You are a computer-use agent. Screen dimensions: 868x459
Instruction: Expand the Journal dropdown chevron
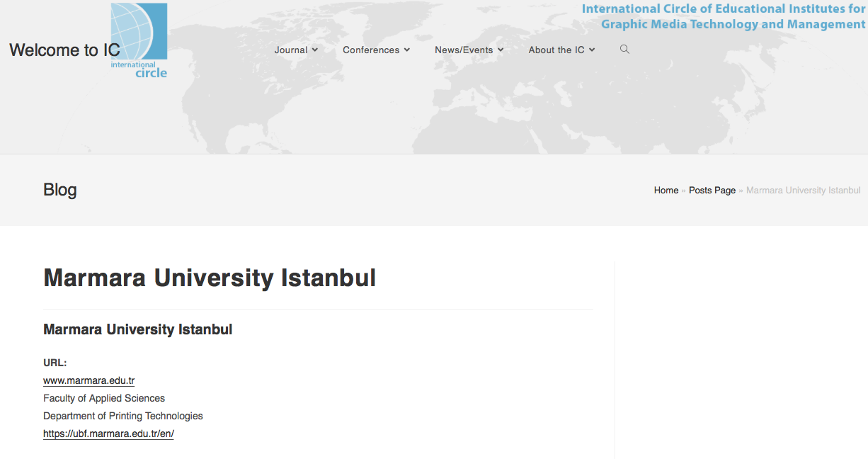point(314,50)
